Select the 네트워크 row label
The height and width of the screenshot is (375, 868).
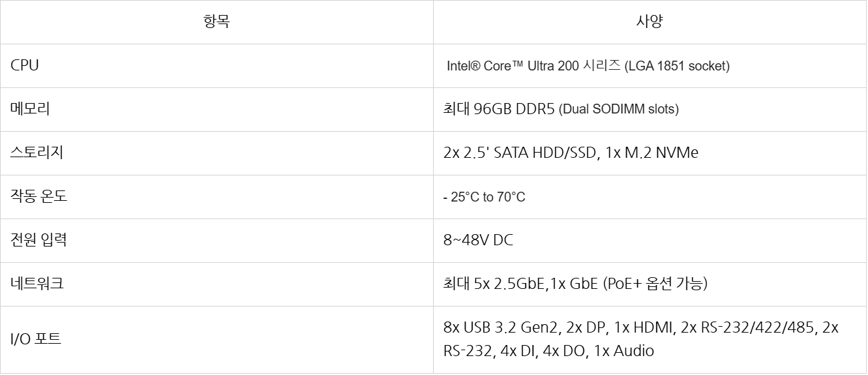37,284
